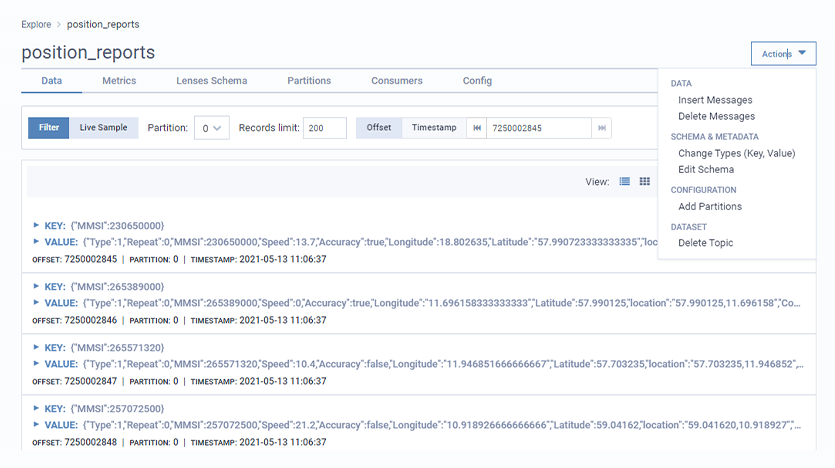Jump to last offset using skip-forward icon
Image resolution: width=835 pixels, height=468 pixels.
tap(601, 128)
